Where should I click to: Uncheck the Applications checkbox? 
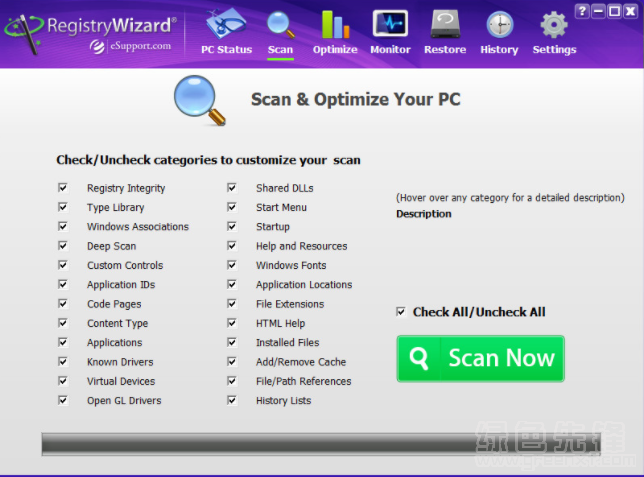[63, 342]
